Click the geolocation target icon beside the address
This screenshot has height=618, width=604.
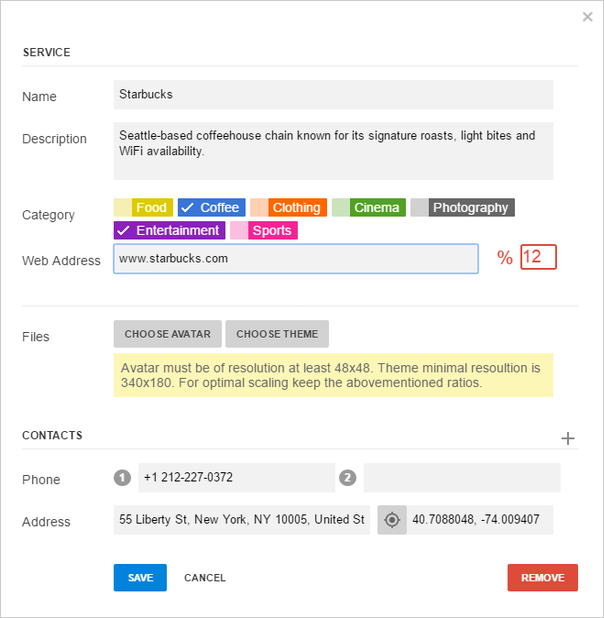(392, 520)
